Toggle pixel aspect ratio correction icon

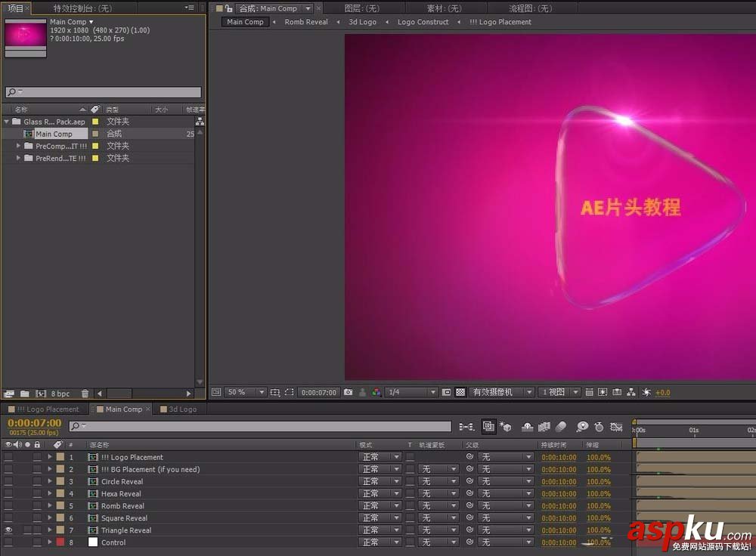589,392
